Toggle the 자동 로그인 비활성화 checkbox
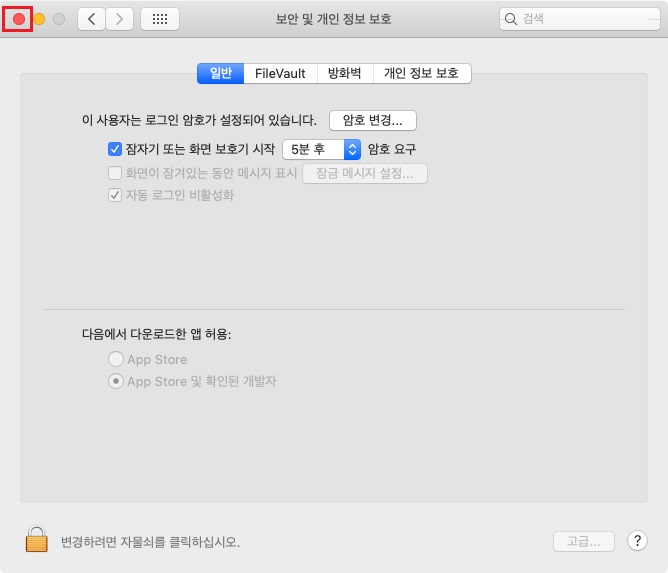This screenshot has width=668, height=573. (115, 195)
